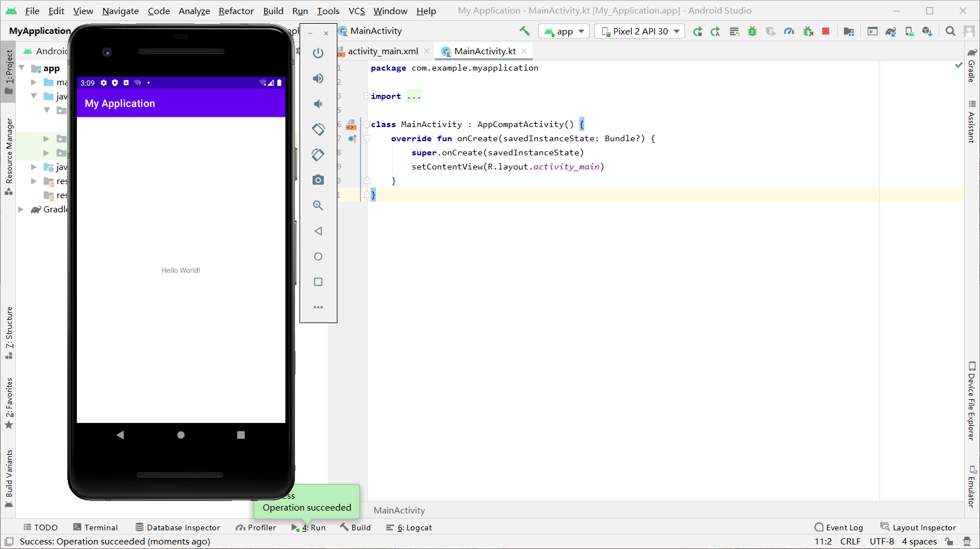The height and width of the screenshot is (549, 980).
Task: Open the Pixel 2 API 30 device dropdown
Action: [640, 31]
